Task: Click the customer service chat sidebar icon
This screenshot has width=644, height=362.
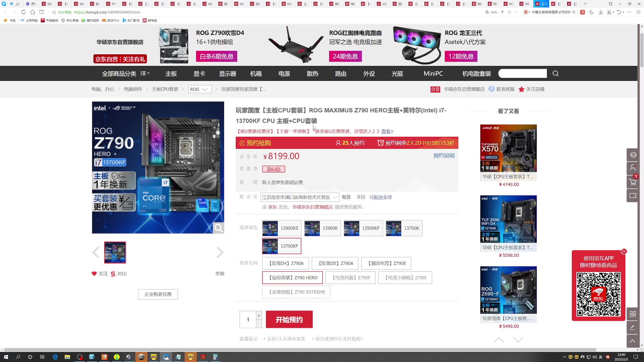Action: (x=633, y=155)
